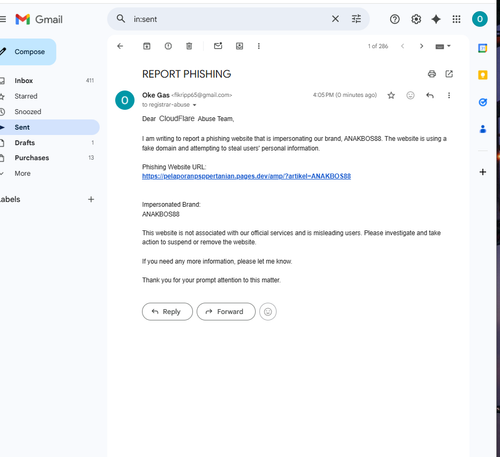Print the email using the printer icon
The height and width of the screenshot is (457, 500).
coord(432,74)
